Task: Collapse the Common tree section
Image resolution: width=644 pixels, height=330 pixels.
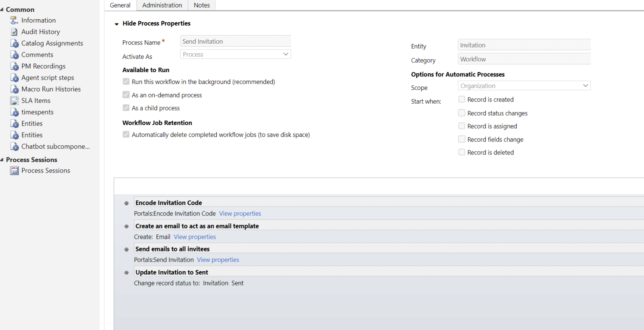Action: 3,9
